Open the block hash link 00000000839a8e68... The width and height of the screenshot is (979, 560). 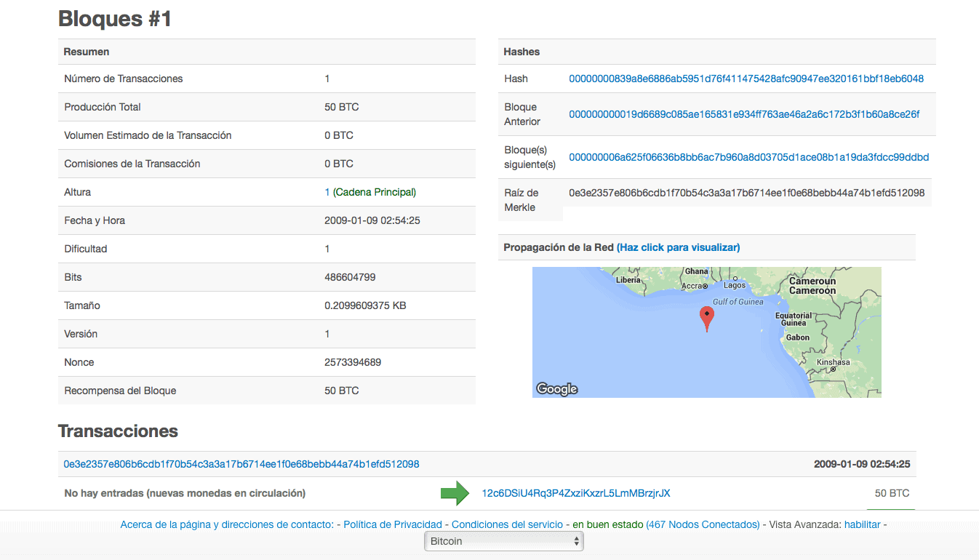746,79
